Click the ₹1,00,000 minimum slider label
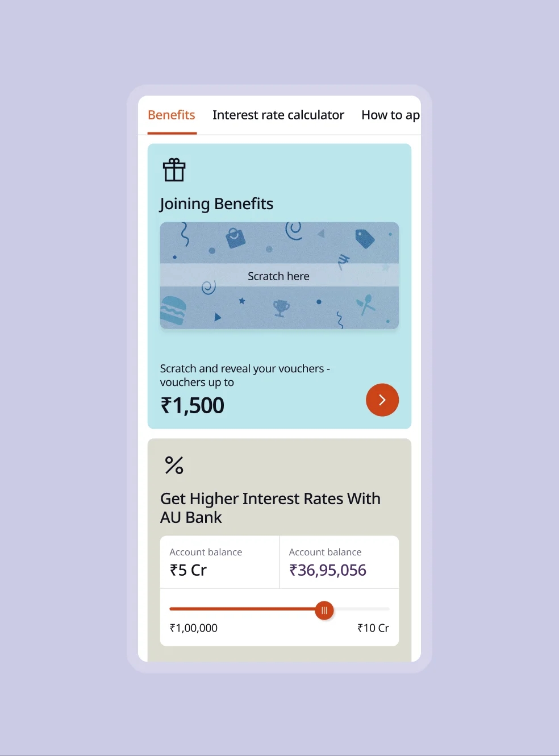This screenshot has height=756, width=559. click(194, 628)
